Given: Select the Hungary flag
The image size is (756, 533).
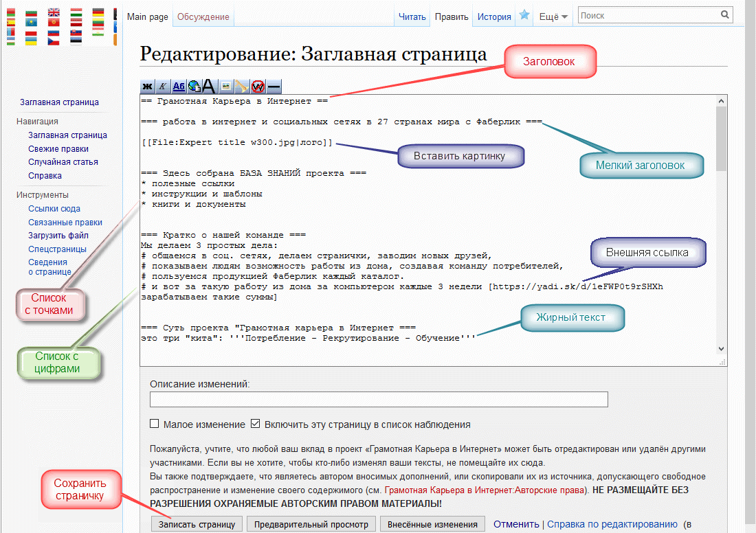Looking at the screenshot, I should click(76, 12).
